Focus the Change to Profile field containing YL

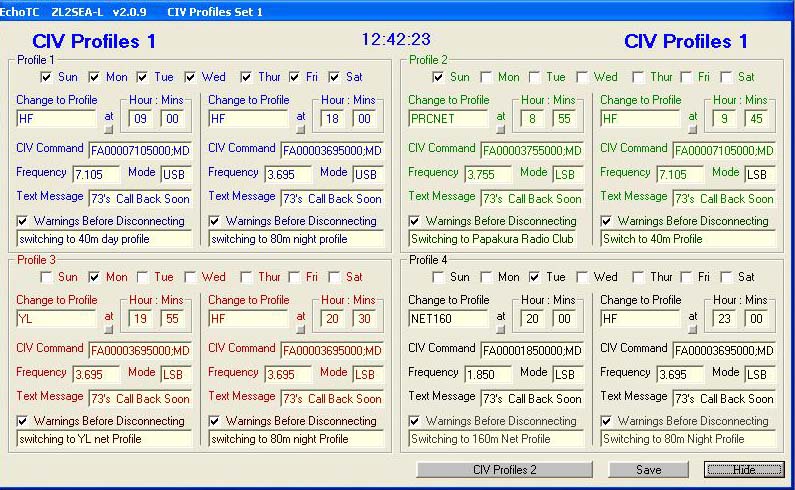pyautogui.click(x=57, y=319)
